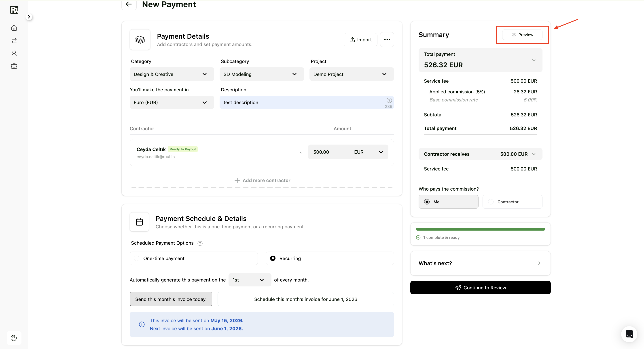Expand the What's next? section

pyautogui.click(x=480, y=263)
